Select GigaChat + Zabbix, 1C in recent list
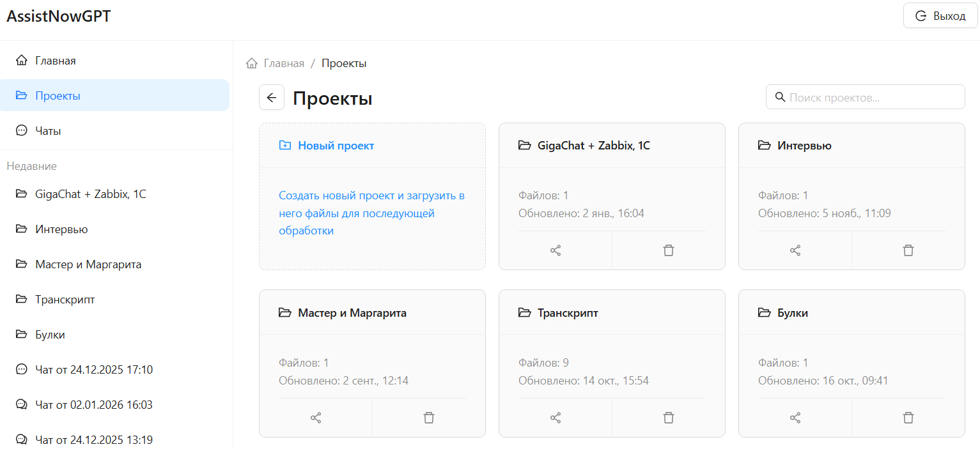980x449 pixels. tap(89, 194)
